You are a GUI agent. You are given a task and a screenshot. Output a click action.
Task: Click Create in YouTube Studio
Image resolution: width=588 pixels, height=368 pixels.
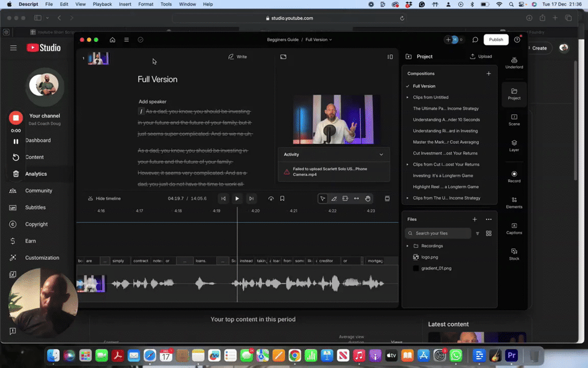pos(539,48)
